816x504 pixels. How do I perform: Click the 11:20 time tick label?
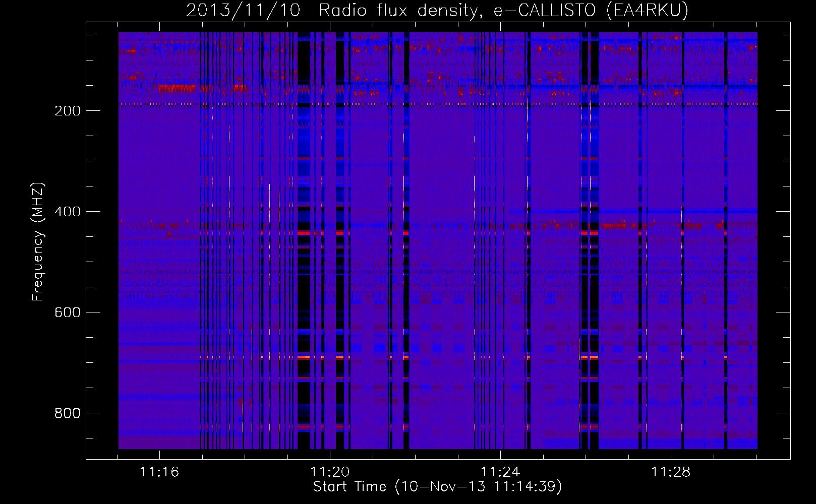[330, 472]
